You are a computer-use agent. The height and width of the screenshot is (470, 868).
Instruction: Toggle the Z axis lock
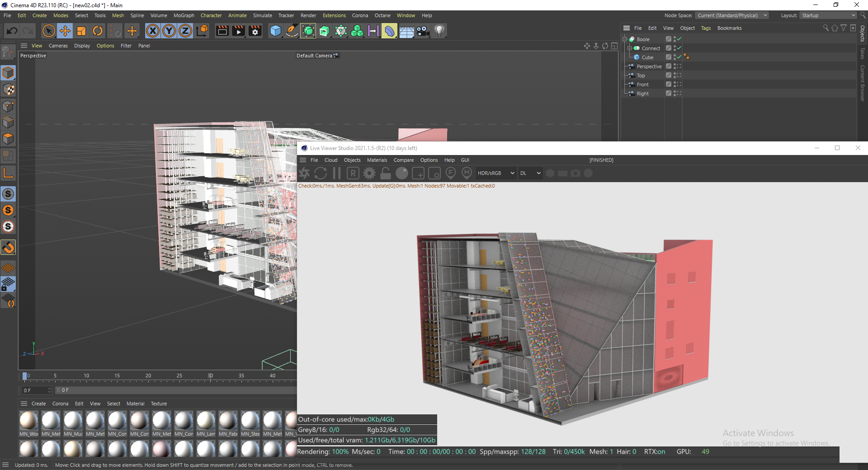click(185, 31)
